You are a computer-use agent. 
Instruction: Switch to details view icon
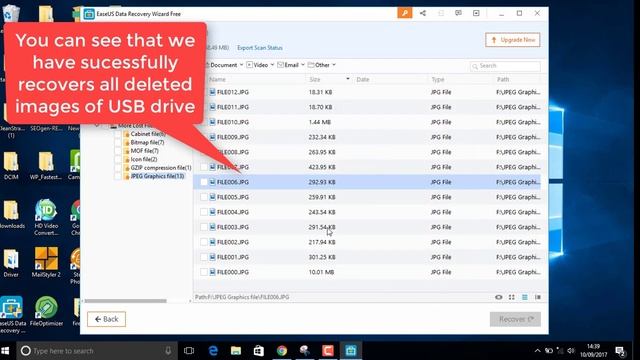538,297
